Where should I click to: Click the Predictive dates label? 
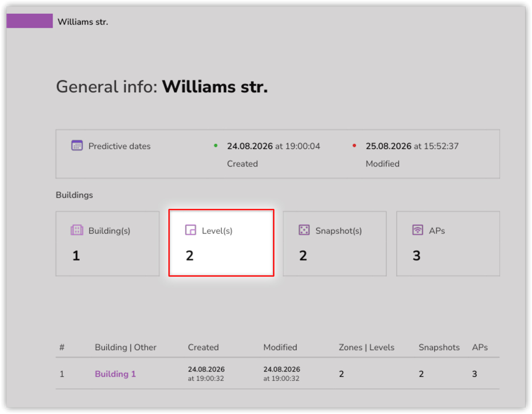[119, 146]
